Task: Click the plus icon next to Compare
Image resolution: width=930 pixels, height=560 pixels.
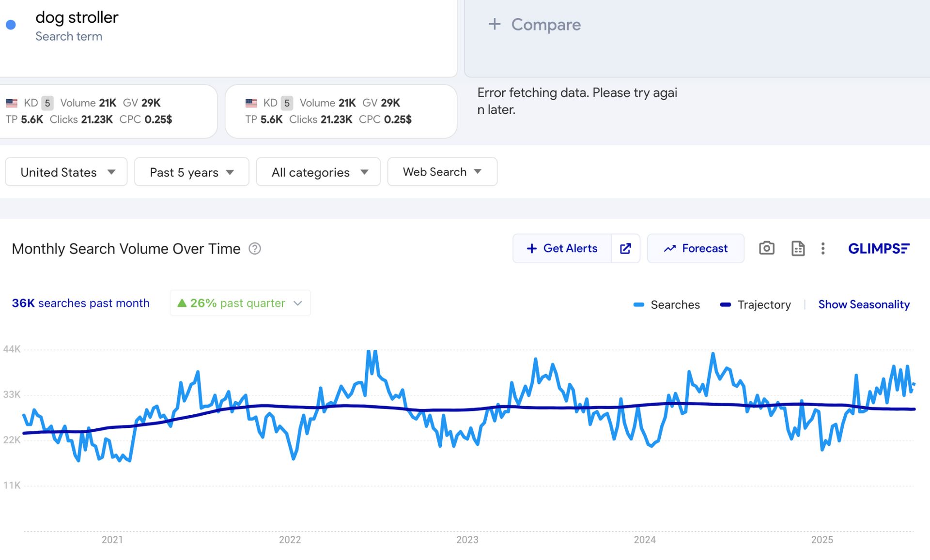Action: (494, 24)
